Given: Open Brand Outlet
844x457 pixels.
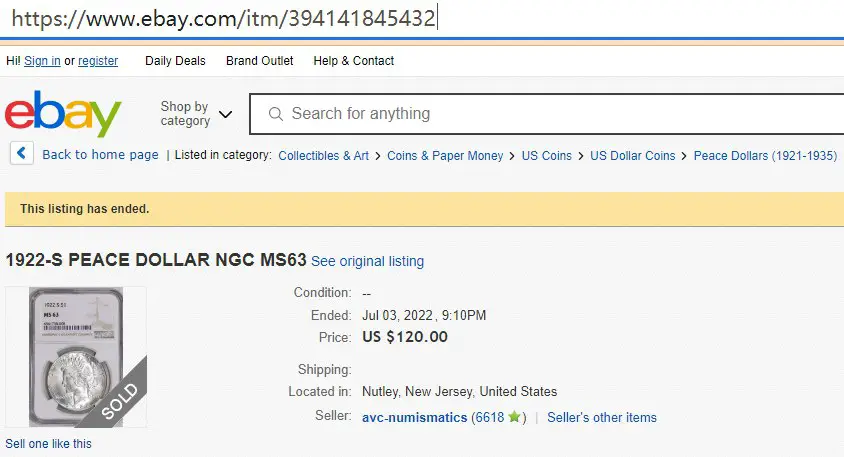Looking at the screenshot, I should tap(259, 61).
